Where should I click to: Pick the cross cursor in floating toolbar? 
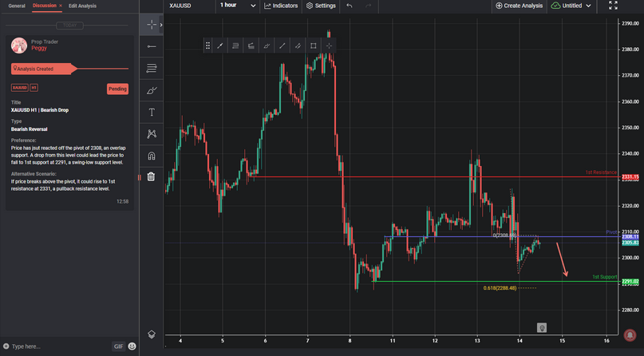(x=329, y=46)
